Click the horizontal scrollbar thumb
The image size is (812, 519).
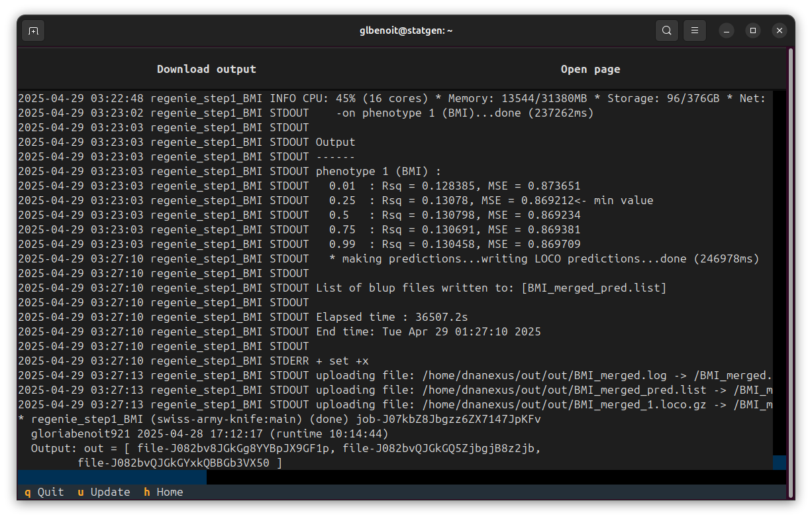point(112,477)
